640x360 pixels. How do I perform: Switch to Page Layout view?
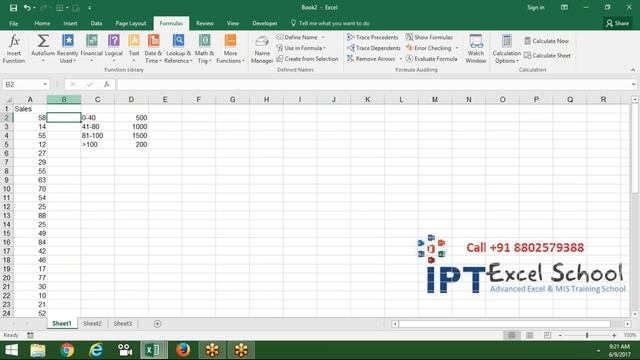[x=529, y=335]
